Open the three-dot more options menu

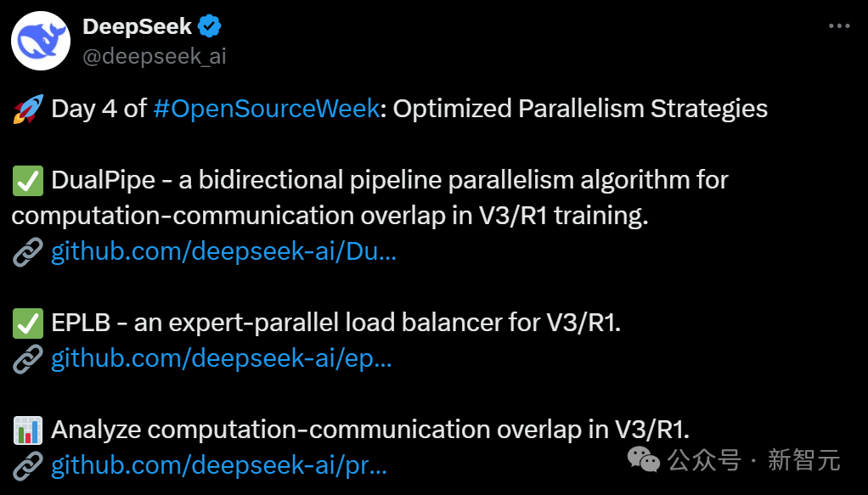[839, 26]
